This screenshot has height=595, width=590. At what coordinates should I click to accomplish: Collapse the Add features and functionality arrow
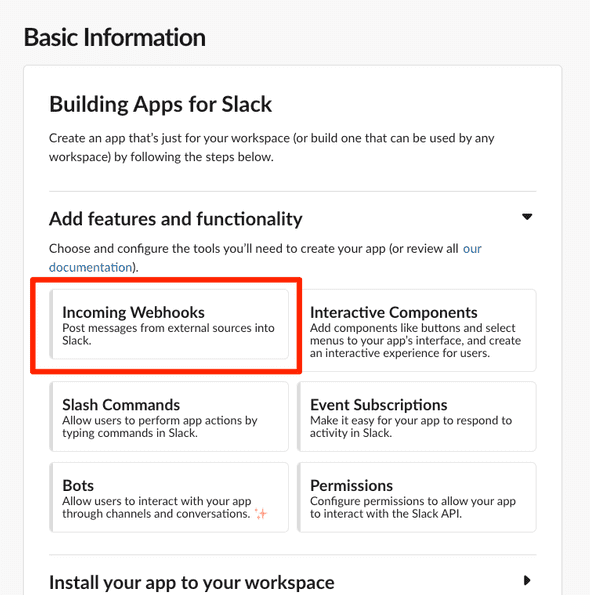click(527, 217)
